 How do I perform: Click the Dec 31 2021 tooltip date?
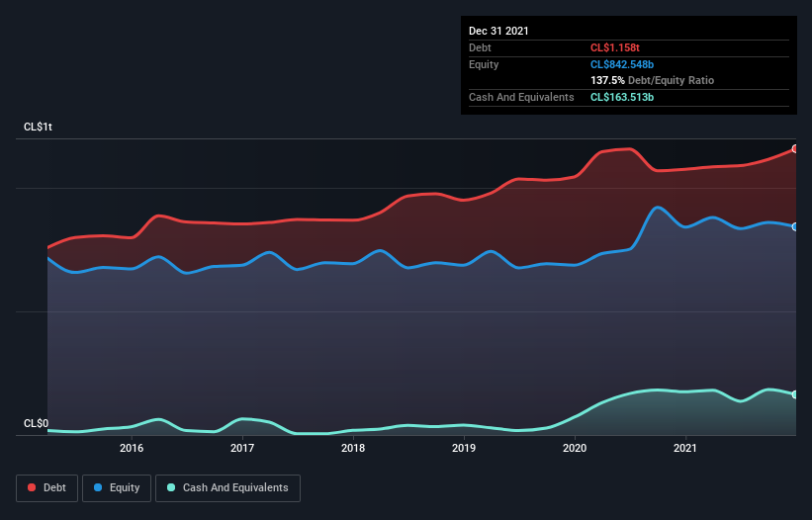coord(498,31)
